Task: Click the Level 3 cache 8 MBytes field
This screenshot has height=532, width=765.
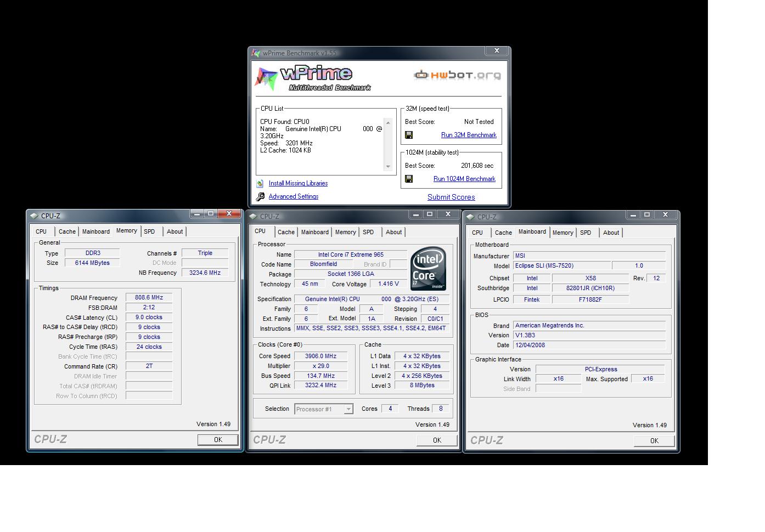Action: pos(421,385)
